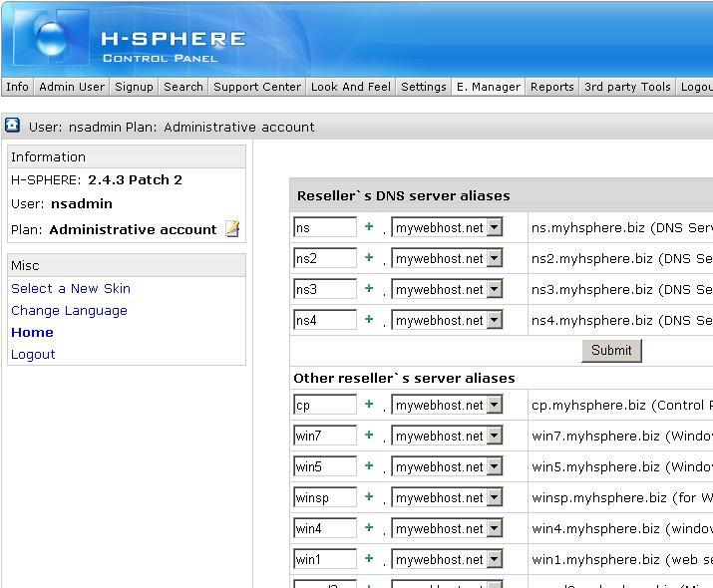Click the green plus in winsp row
The image size is (713, 588).
click(x=369, y=496)
